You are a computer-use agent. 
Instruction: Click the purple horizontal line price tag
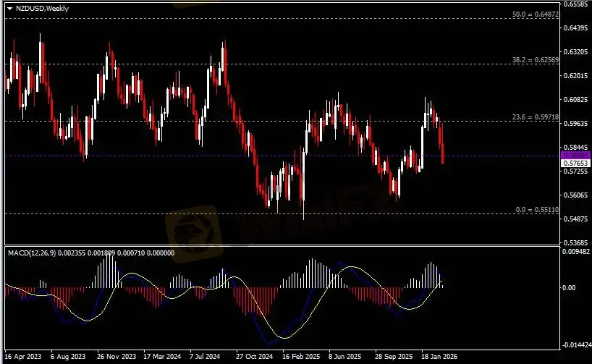(x=575, y=155)
